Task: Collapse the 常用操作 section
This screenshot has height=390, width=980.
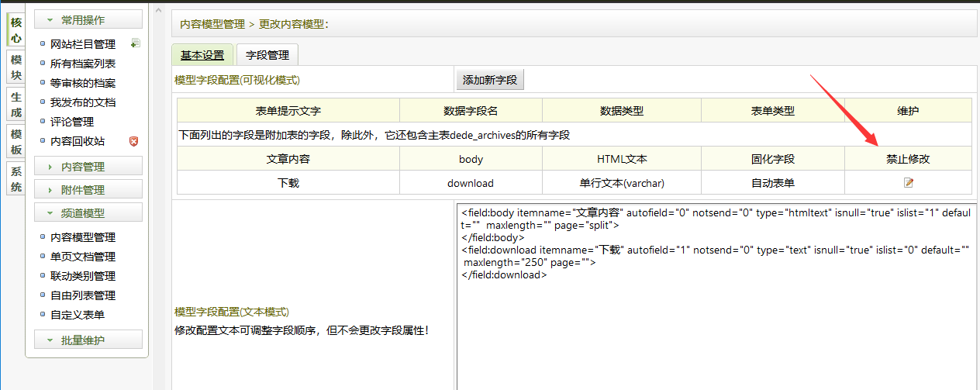Action: tap(88, 20)
